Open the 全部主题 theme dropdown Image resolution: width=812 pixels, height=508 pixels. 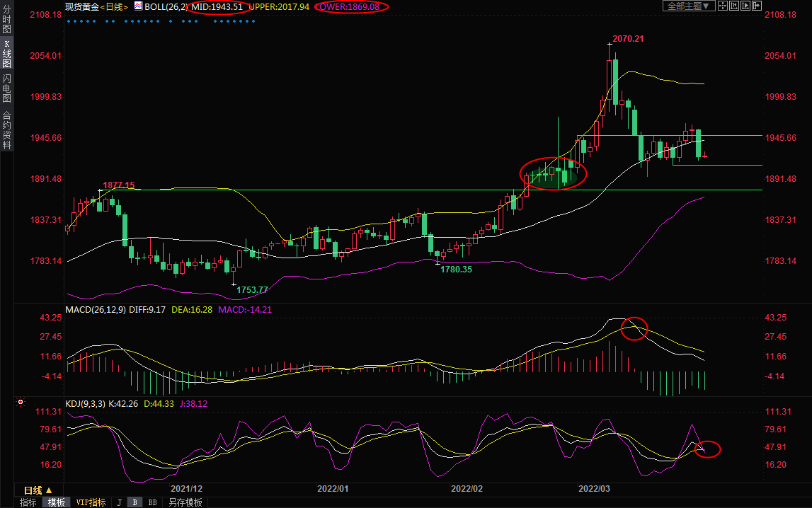pos(687,6)
